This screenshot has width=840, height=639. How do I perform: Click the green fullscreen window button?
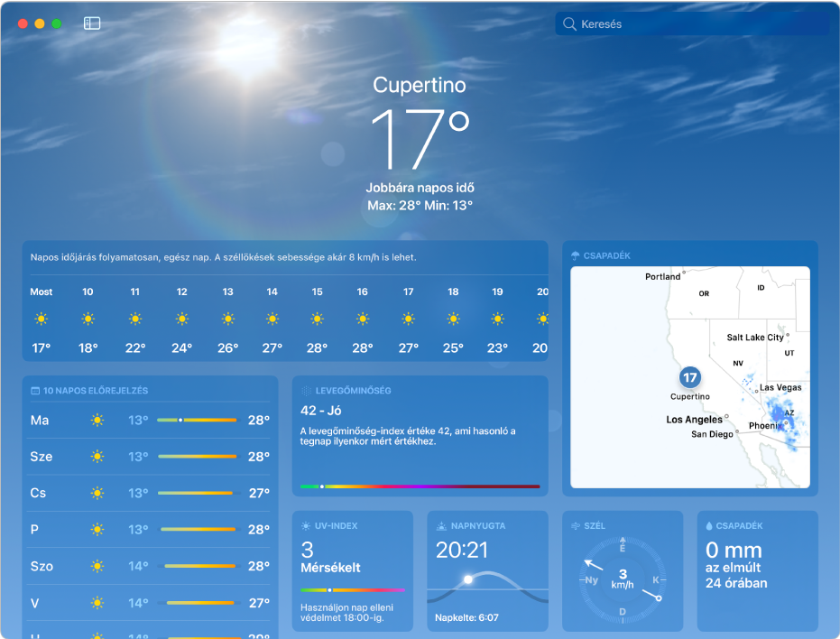pos(56,23)
